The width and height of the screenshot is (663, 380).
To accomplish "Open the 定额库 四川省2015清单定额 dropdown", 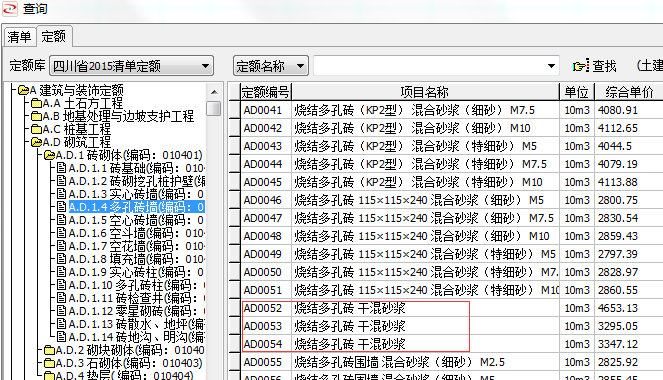I will coord(131,66).
